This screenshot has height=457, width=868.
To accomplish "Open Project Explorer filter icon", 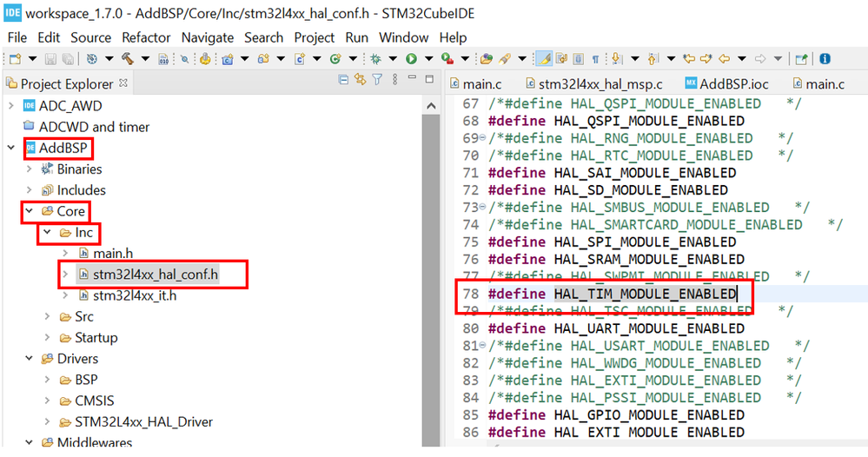I will click(x=377, y=80).
